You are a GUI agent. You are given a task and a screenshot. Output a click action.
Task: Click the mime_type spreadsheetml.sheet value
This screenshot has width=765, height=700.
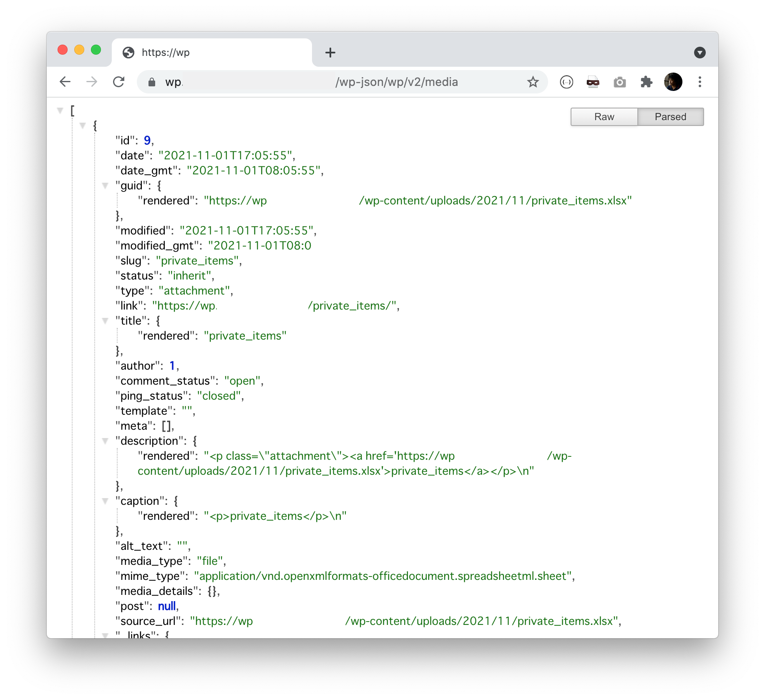(383, 576)
